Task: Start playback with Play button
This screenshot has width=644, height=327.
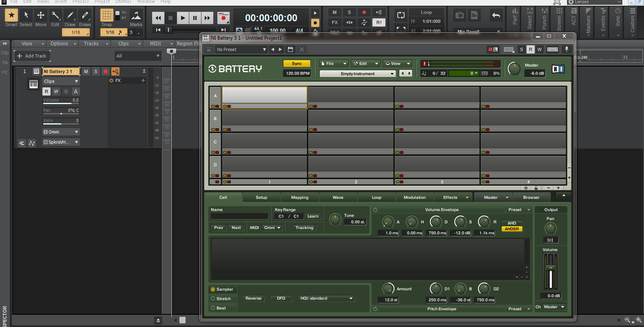Action: (183, 18)
